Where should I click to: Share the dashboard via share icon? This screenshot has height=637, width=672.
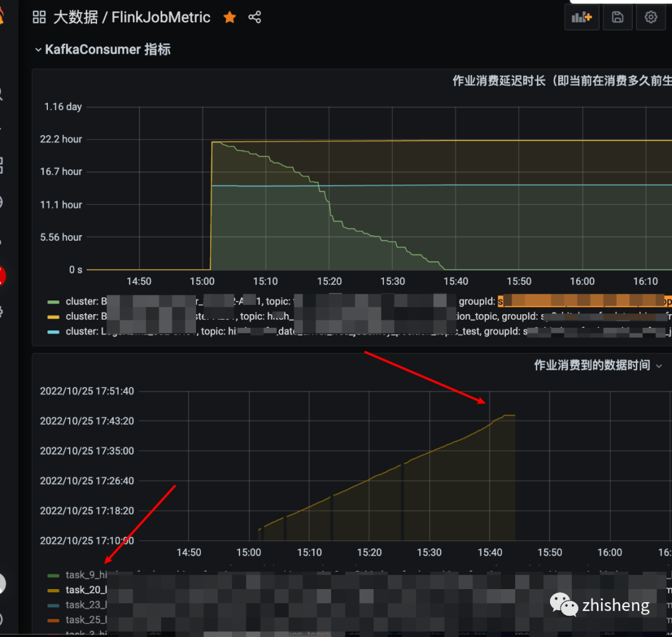254,17
